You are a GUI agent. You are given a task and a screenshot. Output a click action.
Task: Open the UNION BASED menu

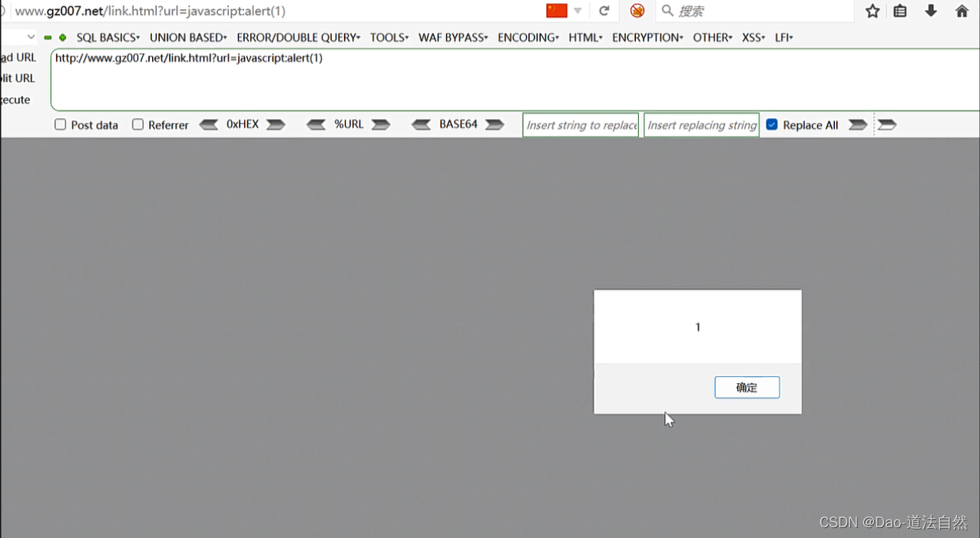pyautogui.click(x=187, y=37)
